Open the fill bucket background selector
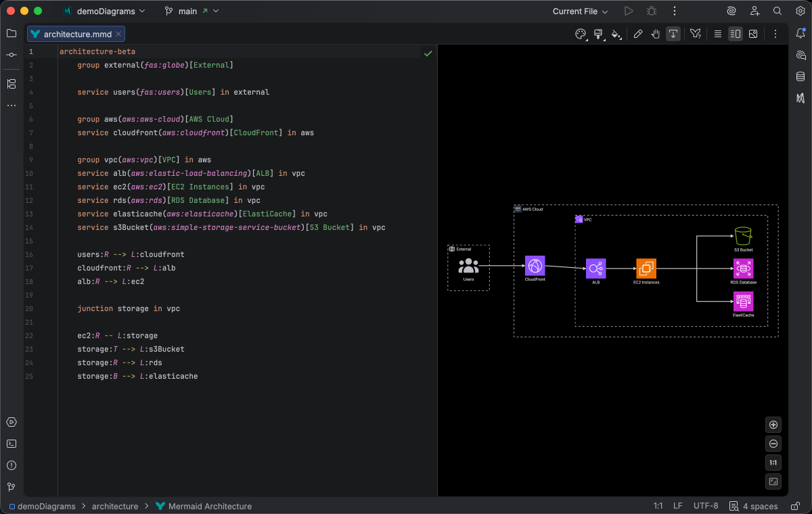This screenshot has width=812, height=514. (x=616, y=34)
